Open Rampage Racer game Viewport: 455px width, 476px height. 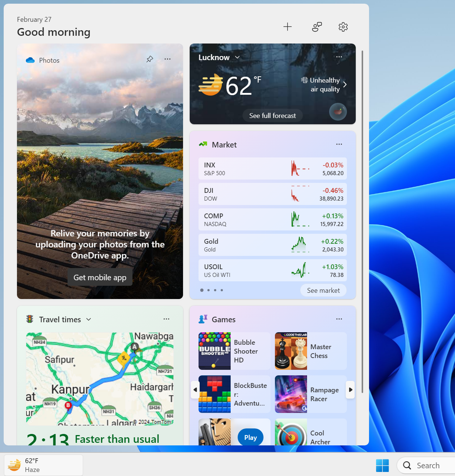(311, 394)
